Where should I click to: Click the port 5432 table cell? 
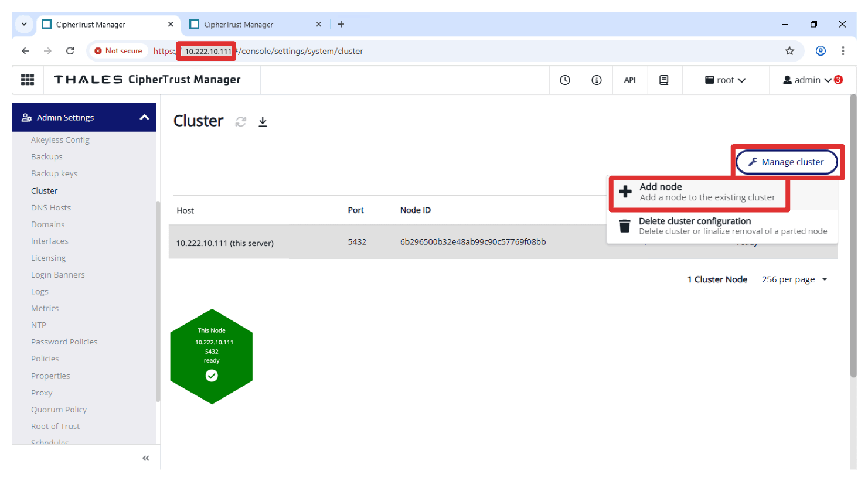357,242
